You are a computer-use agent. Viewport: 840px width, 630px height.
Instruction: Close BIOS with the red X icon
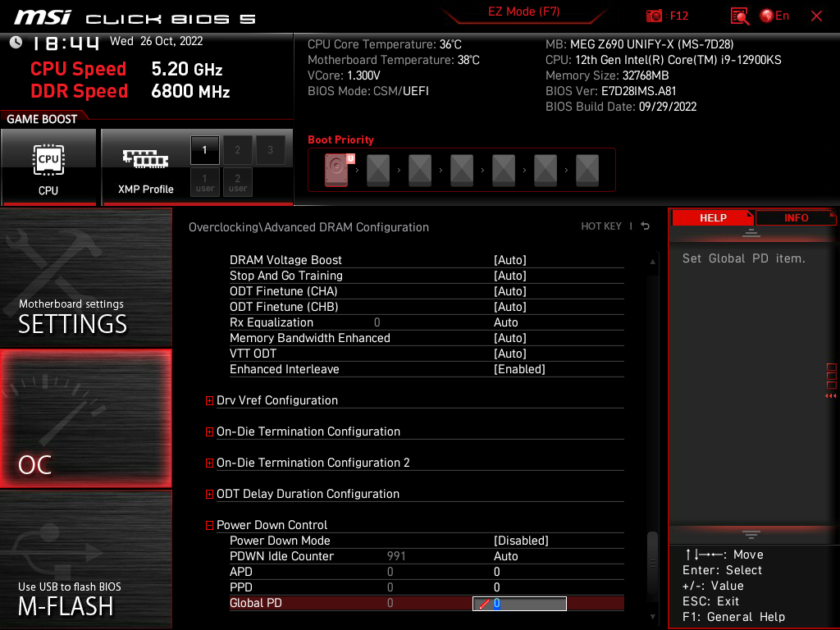coord(816,16)
